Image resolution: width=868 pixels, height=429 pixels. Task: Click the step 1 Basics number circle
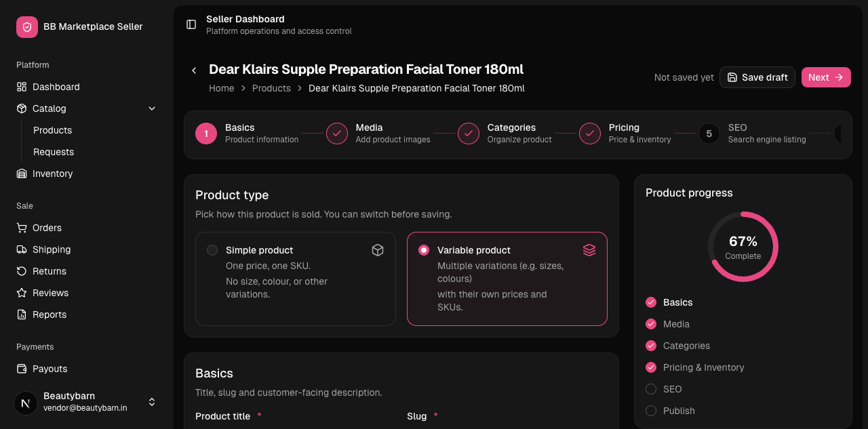coord(206,134)
